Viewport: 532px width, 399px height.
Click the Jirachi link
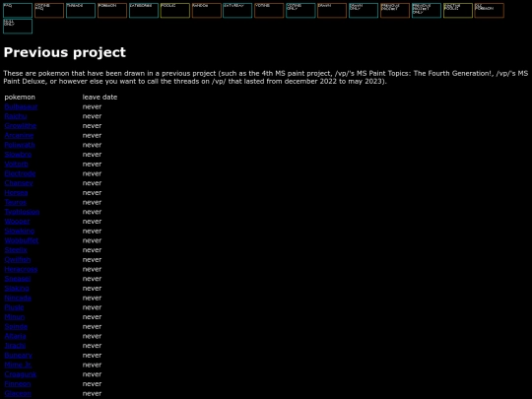(15, 346)
